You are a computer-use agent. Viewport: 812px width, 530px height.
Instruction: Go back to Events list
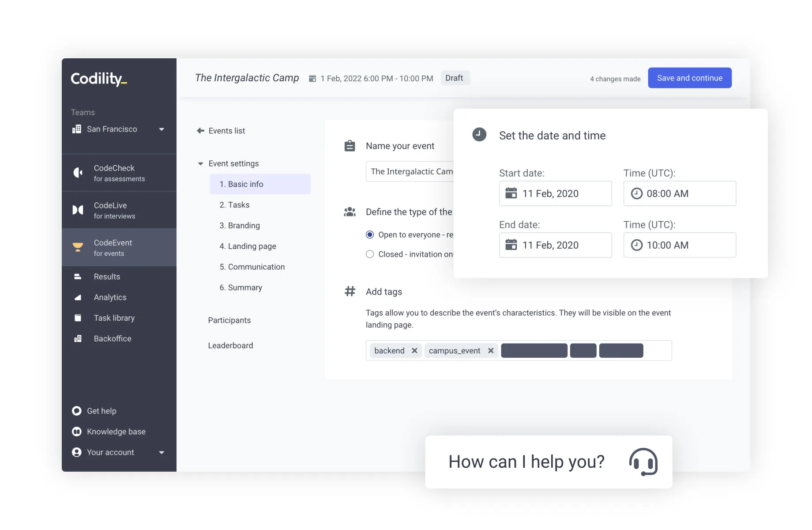pos(221,131)
